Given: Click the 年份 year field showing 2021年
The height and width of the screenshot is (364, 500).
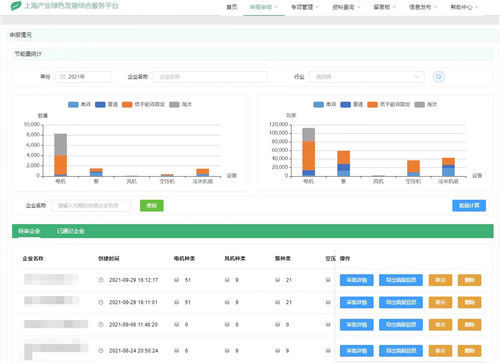Looking at the screenshot, I should point(83,77).
